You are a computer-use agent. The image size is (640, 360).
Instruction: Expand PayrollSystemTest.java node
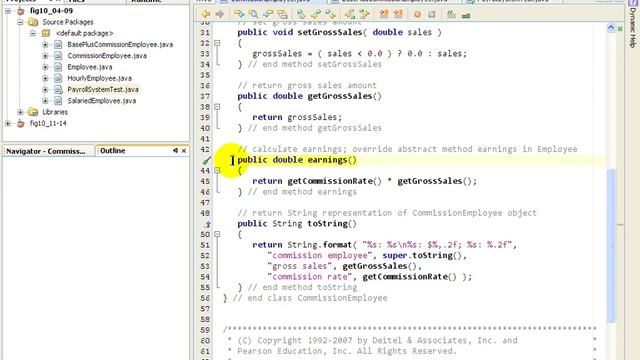(45, 89)
